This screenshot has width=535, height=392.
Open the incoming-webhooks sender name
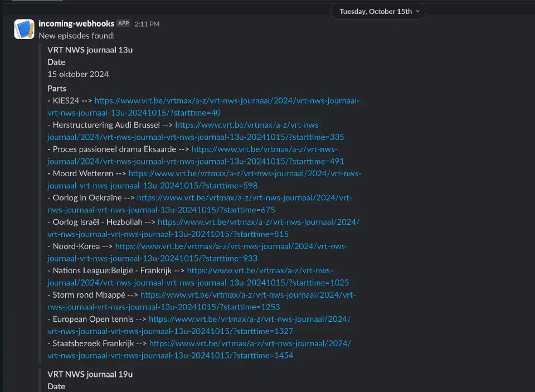point(76,23)
